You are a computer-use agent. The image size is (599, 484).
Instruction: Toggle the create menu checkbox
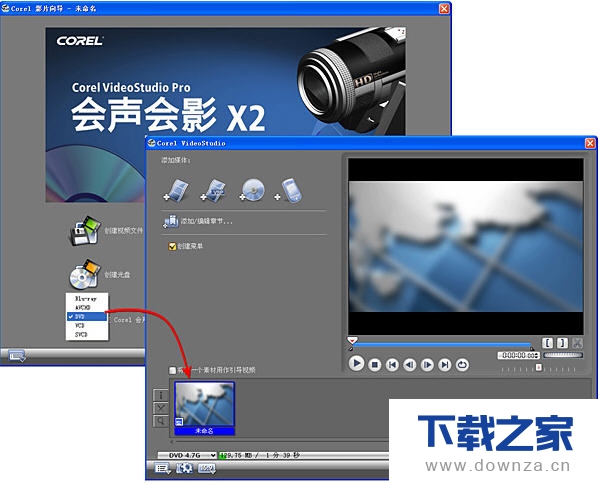point(172,246)
